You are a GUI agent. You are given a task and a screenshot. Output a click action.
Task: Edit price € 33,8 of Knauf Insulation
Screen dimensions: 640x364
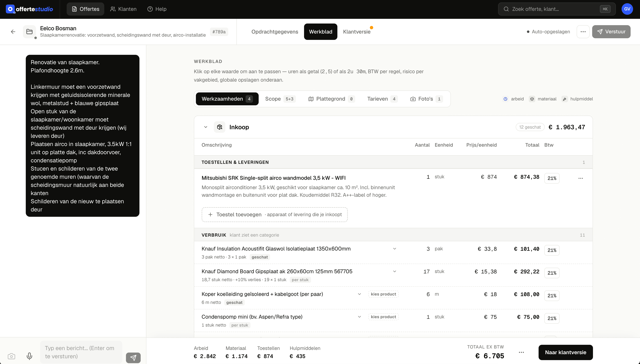pyautogui.click(x=487, y=249)
